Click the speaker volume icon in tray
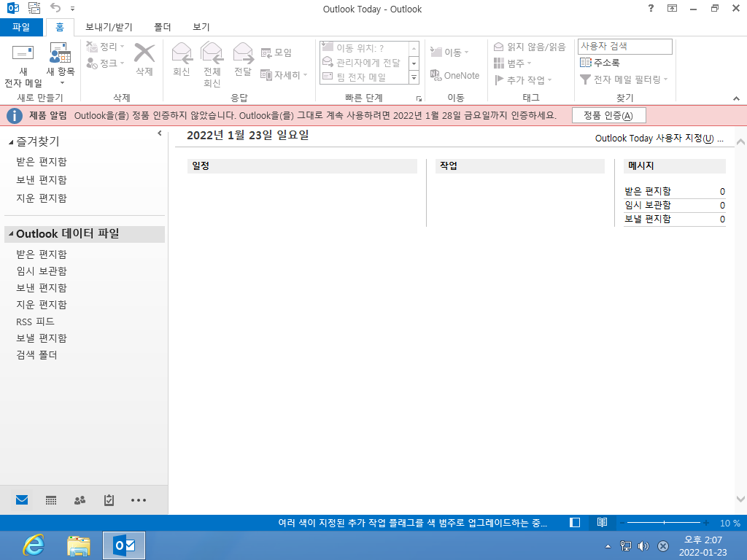 click(x=643, y=546)
